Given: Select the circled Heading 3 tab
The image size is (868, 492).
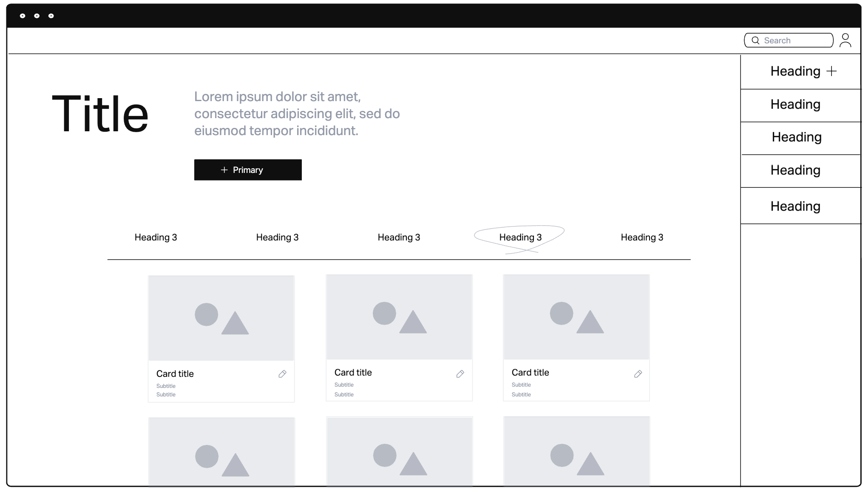Looking at the screenshot, I should click(520, 238).
